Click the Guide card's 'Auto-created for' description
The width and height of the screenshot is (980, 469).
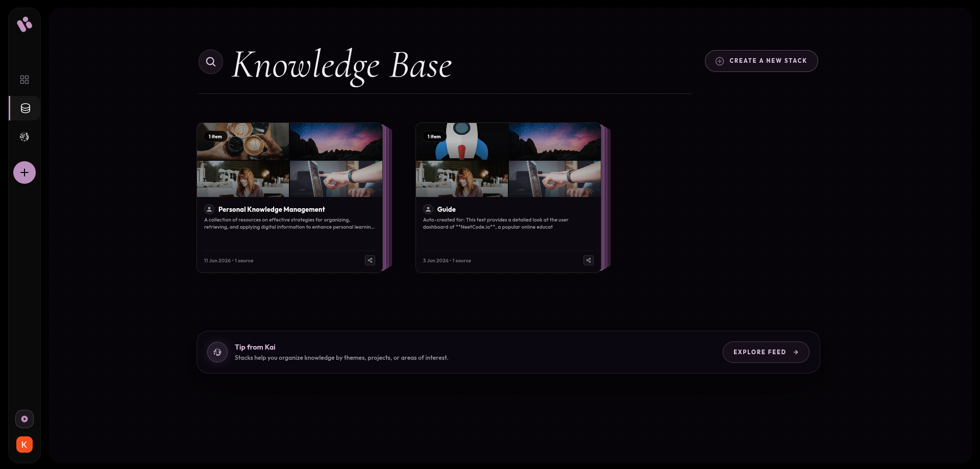pos(496,224)
